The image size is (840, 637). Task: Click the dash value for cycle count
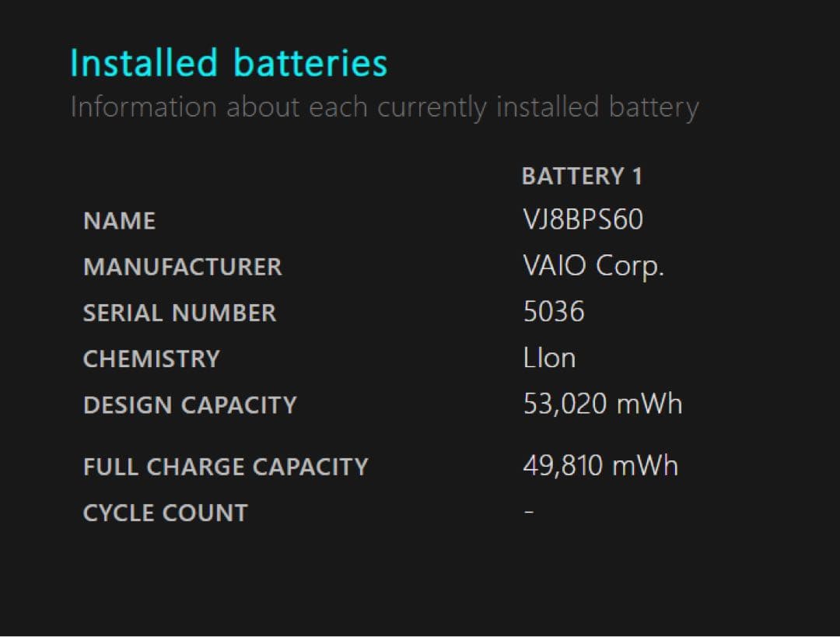point(529,513)
